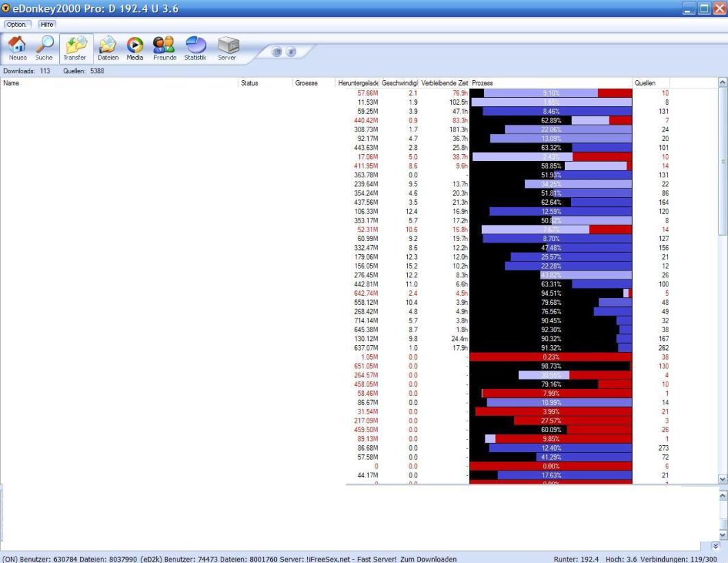The height and width of the screenshot is (563, 728).
Task: Click the remaining time 76.9h
Action: tap(460, 93)
